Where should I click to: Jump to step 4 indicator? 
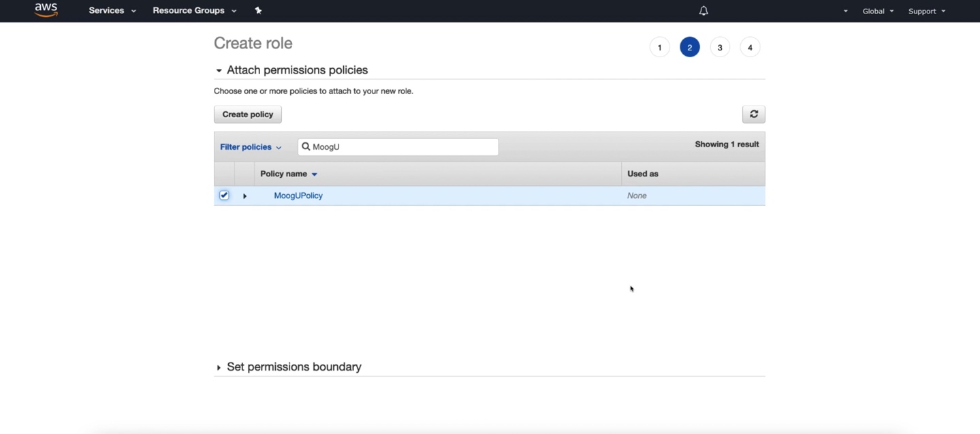[x=750, y=47]
